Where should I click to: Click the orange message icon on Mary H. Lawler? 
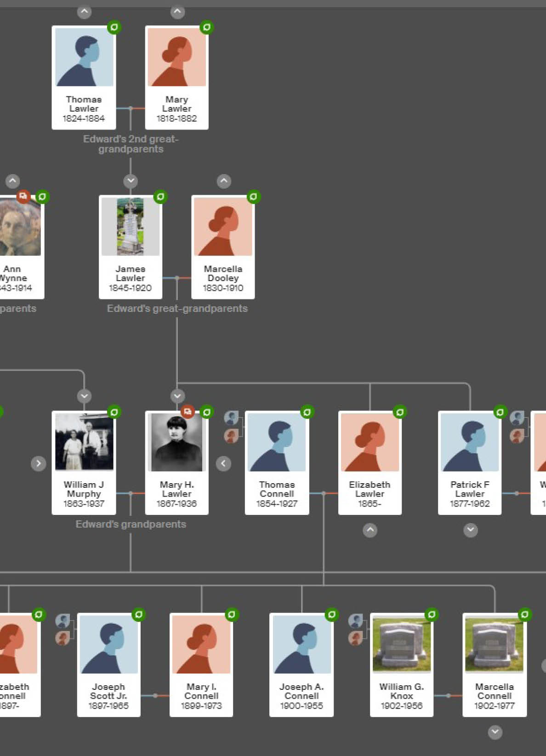click(x=188, y=412)
